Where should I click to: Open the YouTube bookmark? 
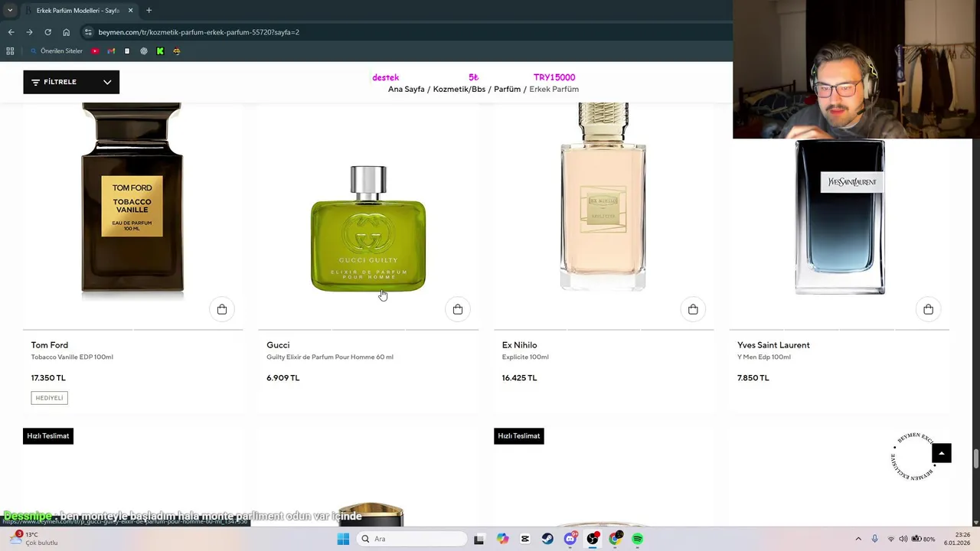[x=95, y=51]
